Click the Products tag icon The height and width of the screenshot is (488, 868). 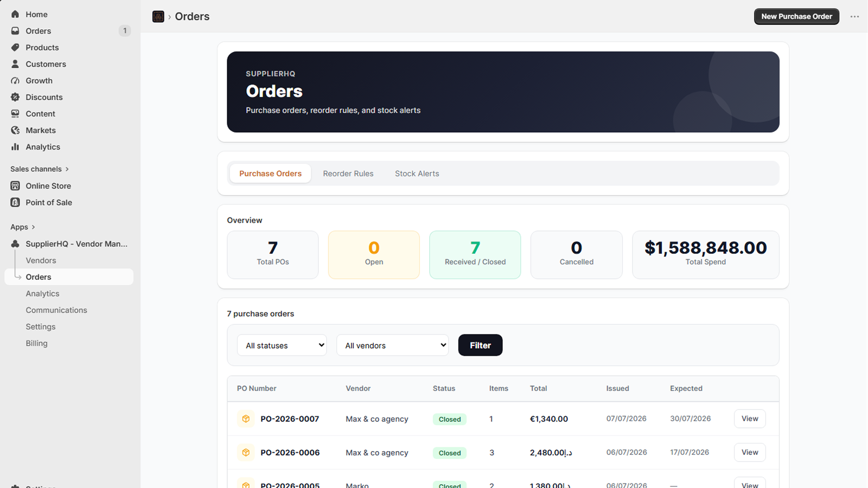point(15,47)
